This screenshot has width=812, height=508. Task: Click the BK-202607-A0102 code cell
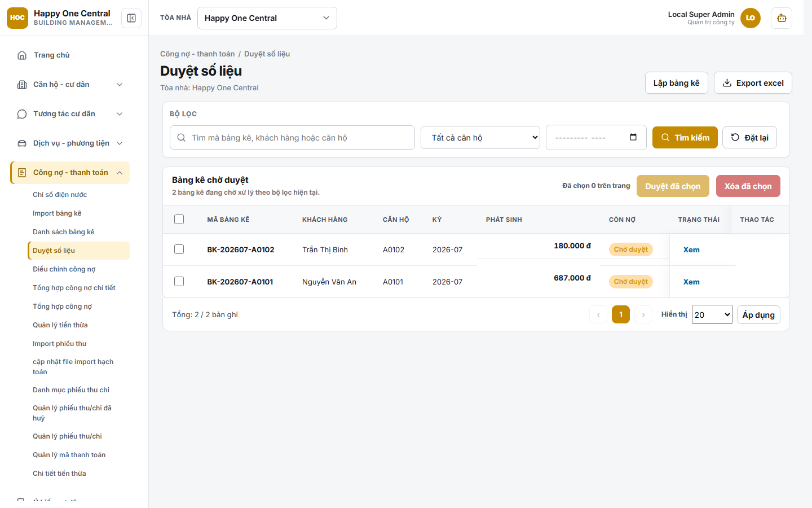tap(241, 250)
